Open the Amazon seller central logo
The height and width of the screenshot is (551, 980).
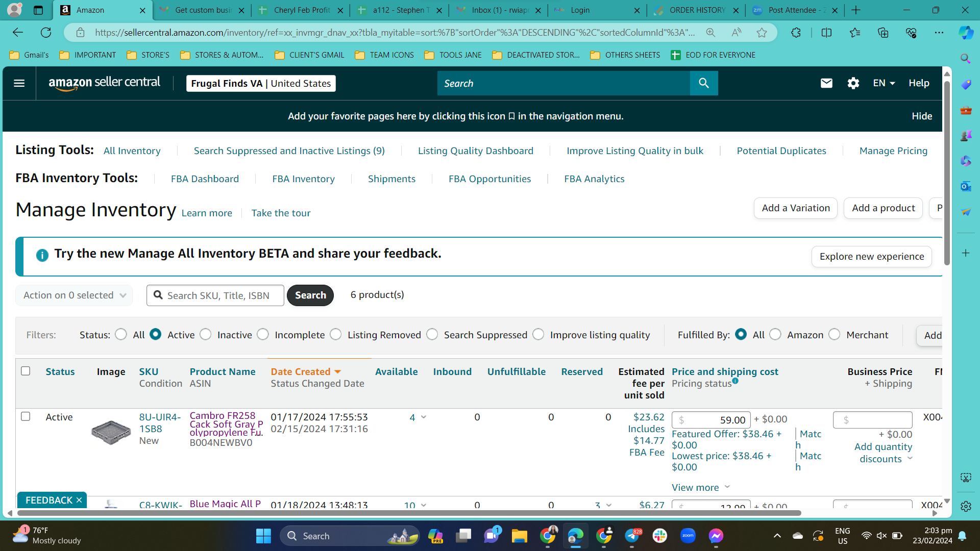click(104, 83)
